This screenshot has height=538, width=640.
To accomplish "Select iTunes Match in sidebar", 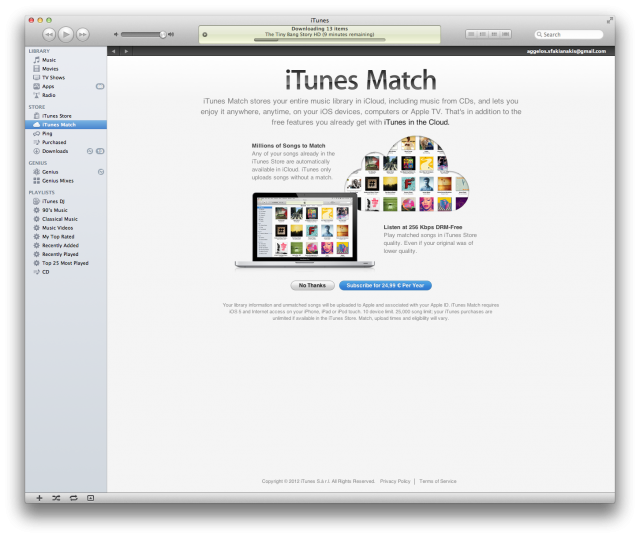I will 66,124.
